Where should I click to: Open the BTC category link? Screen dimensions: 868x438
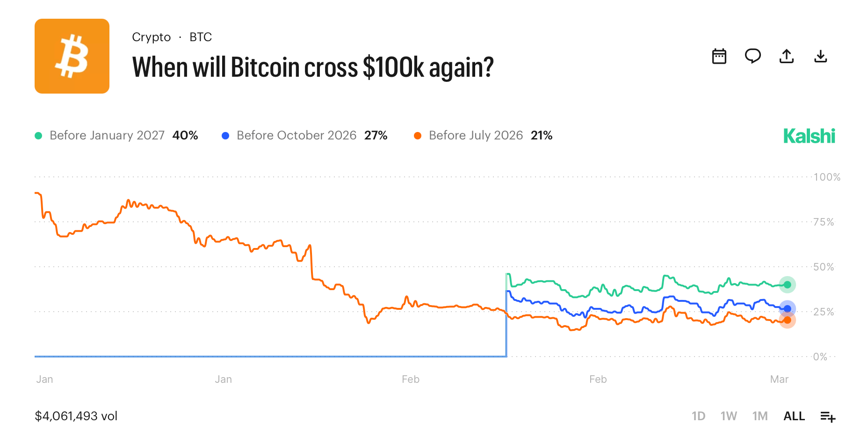(201, 37)
